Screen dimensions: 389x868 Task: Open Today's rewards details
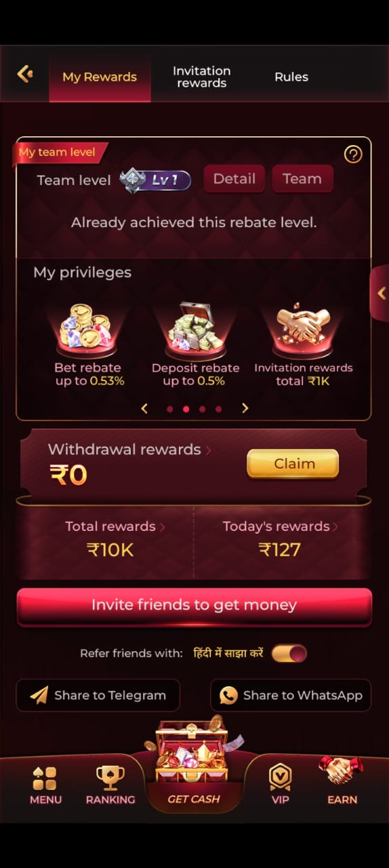(x=280, y=526)
